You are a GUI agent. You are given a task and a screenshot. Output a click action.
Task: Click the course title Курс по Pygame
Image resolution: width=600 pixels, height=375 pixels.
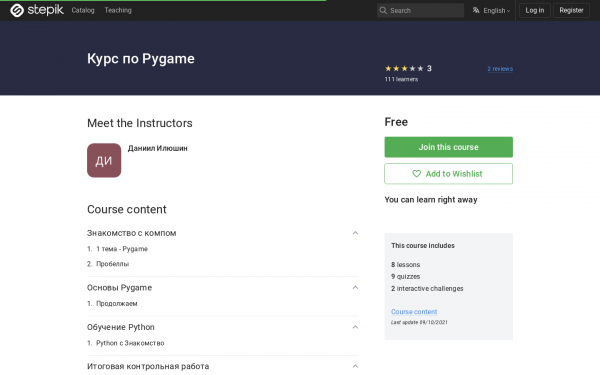tap(141, 59)
